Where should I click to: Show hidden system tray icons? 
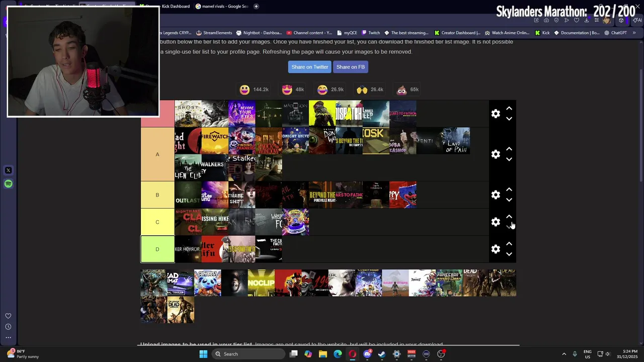[x=563, y=354]
